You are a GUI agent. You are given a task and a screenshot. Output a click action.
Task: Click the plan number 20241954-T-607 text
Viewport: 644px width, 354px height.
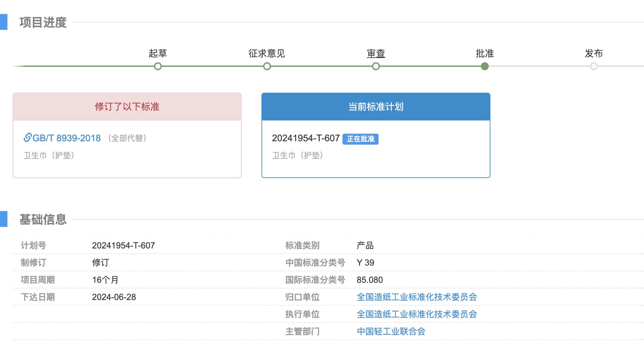(305, 138)
